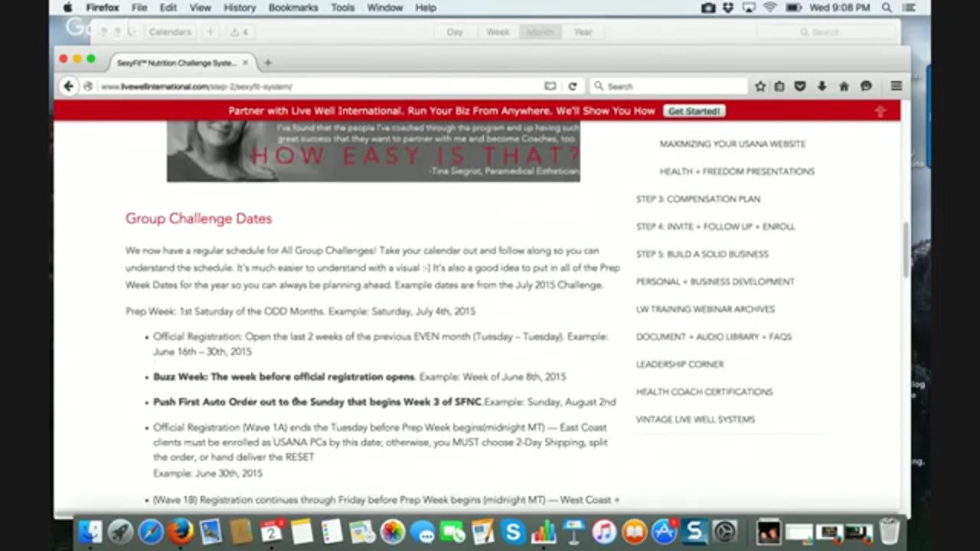Open the Downloads arrow icon

[x=822, y=86]
